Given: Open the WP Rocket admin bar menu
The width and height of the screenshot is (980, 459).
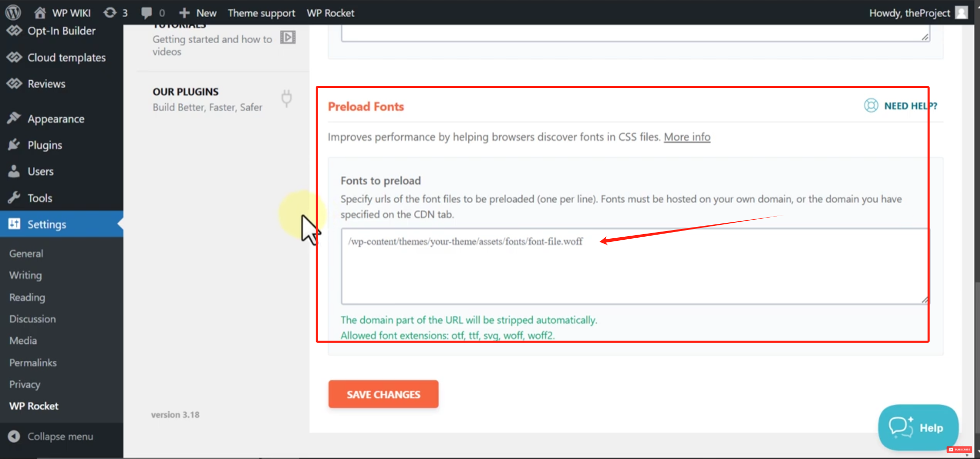Looking at the screenshot, I should point(330,12).
